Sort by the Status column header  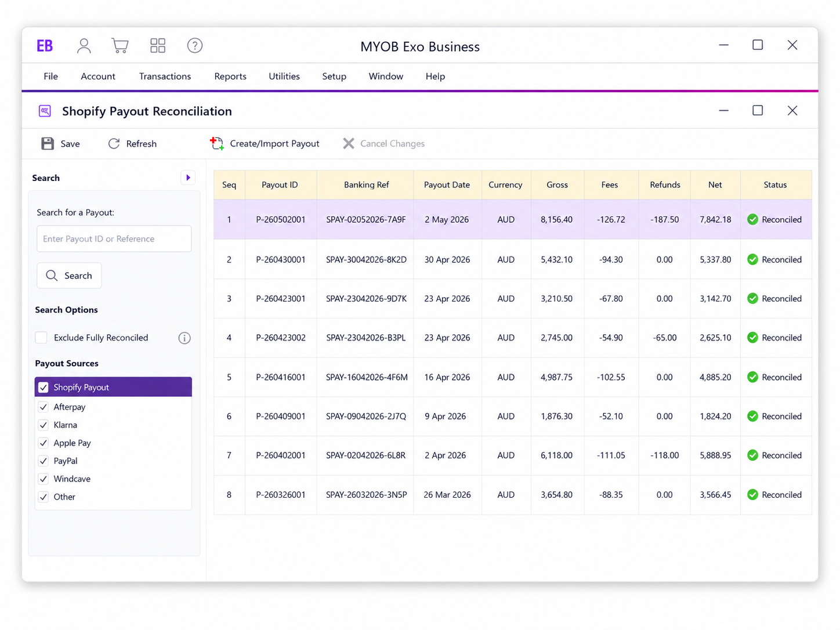point(775,185)
